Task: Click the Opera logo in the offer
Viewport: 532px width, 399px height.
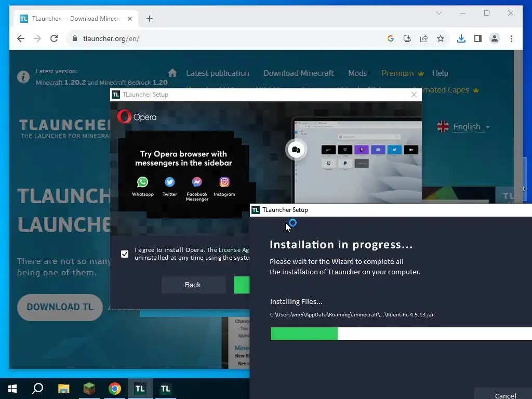Action: click(137, 117)
